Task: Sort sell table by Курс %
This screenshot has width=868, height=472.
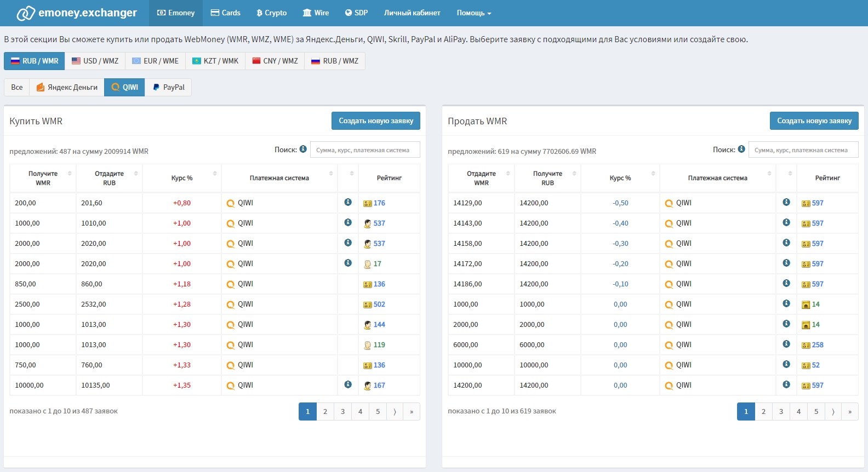Action: click(620, 178)
